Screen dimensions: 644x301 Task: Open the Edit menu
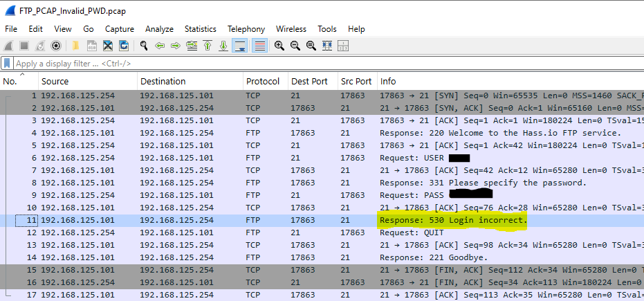click(36, 29)
